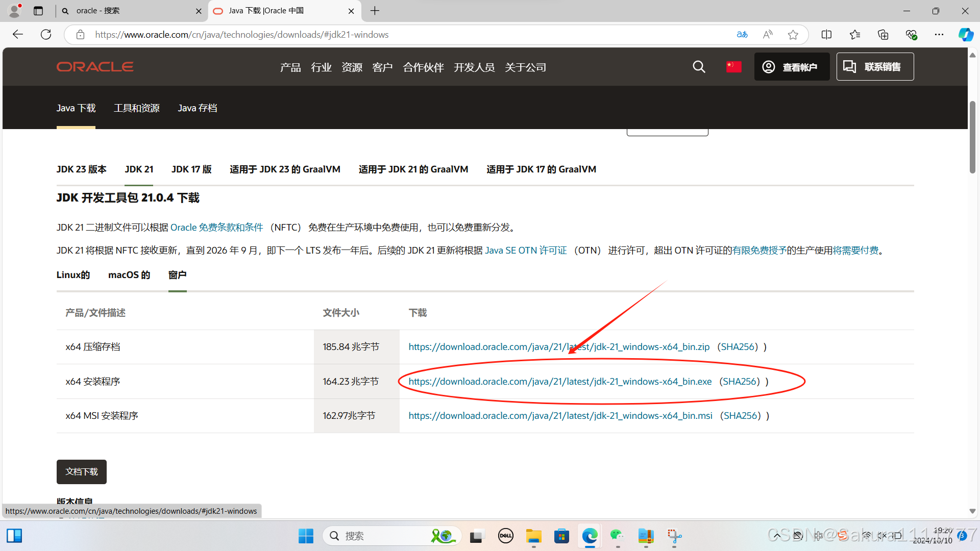Select the 窗口 platform option

click(x=177, y=274)
